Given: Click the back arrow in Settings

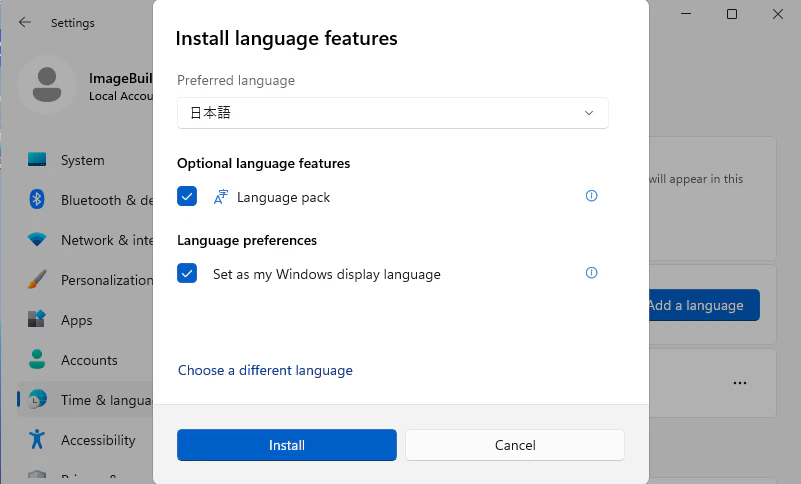Looking at the screenshot, I should (25, 22).
